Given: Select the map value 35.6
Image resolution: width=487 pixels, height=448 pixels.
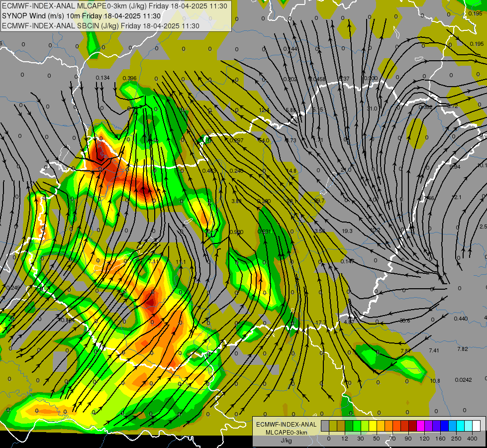Looking at the screenshot, I should 405,321.
